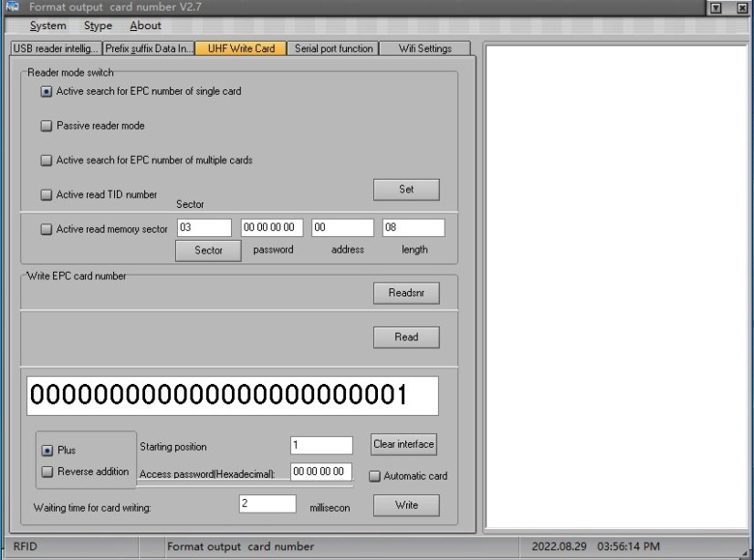The height and width of the screenshot is (560, 754).
Task: Open the Stype menu
Action: [x=98, y=26]
